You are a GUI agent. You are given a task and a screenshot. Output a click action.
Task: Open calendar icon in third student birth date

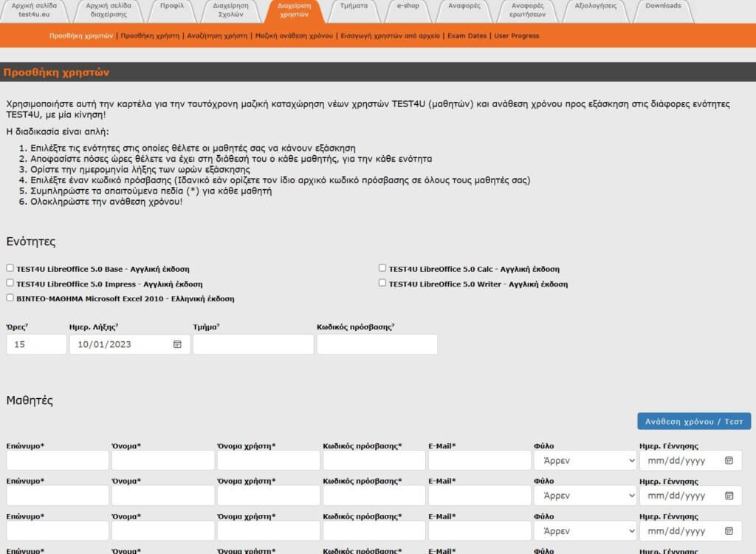pyautogui.click(x=729, y=531)
